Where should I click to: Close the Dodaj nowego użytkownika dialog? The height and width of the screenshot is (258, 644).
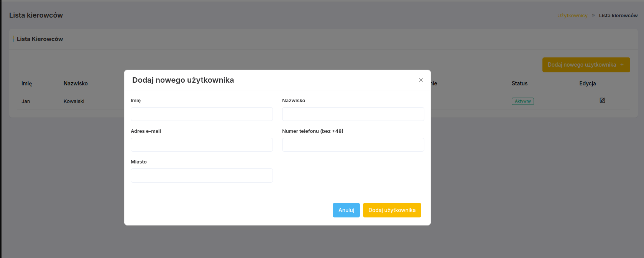pos(421,80)
